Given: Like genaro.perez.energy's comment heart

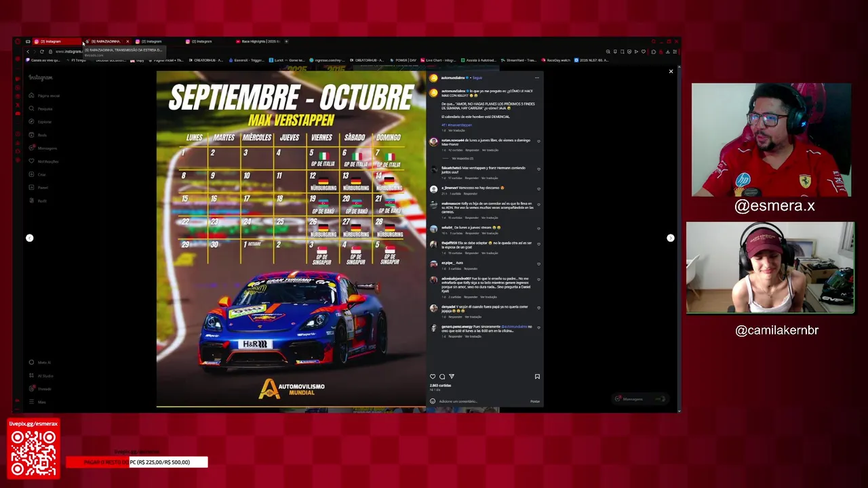Looking at the screenshot, I should (x=538, y=328).
